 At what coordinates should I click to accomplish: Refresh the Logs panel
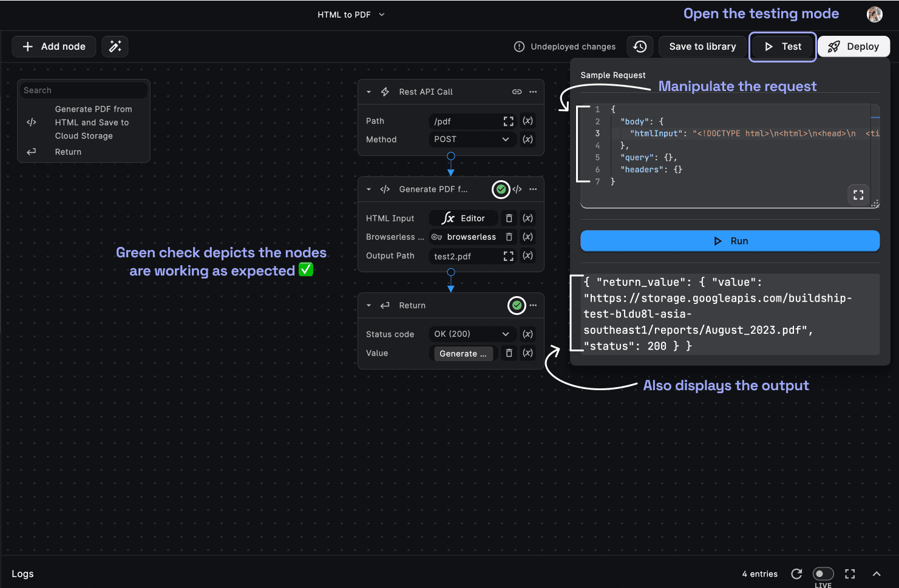coord(796,573)
